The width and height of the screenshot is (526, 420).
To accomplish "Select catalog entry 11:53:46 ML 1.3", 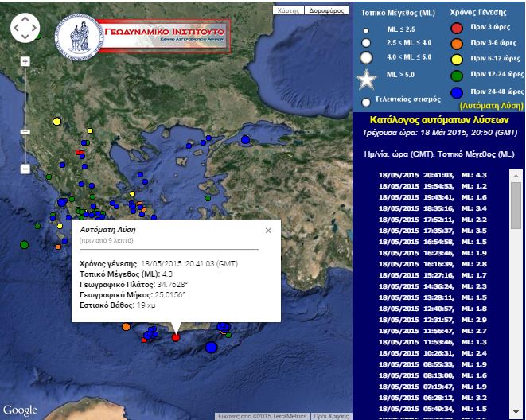I will pos(433,342).
